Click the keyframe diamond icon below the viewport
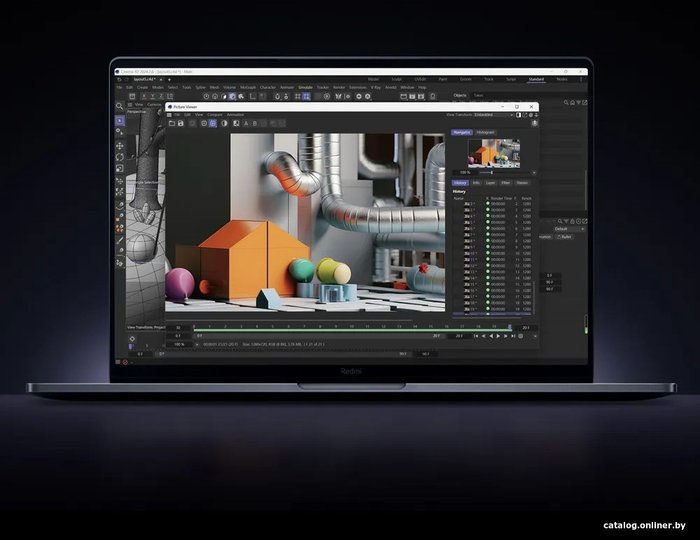 [x=132, y=339]
